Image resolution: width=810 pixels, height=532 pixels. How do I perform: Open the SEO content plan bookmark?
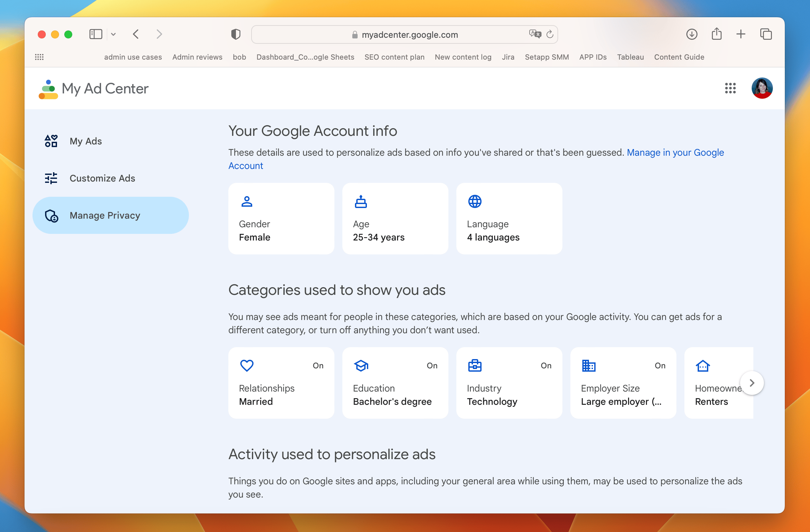click(394, 57)
